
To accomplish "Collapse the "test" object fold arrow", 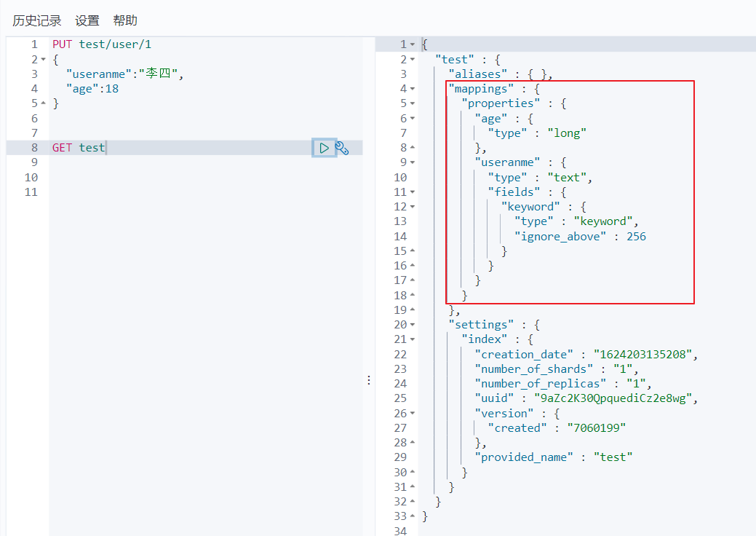I will [413, 59].
